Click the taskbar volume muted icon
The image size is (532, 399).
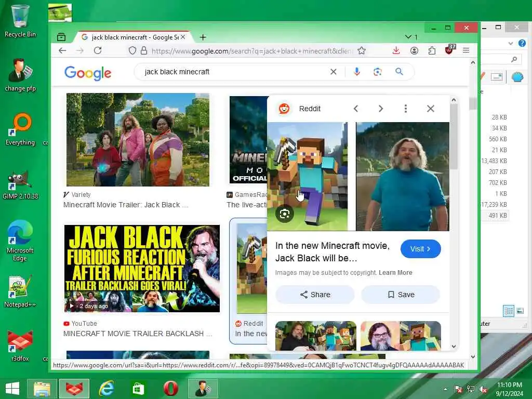point(483,389)
